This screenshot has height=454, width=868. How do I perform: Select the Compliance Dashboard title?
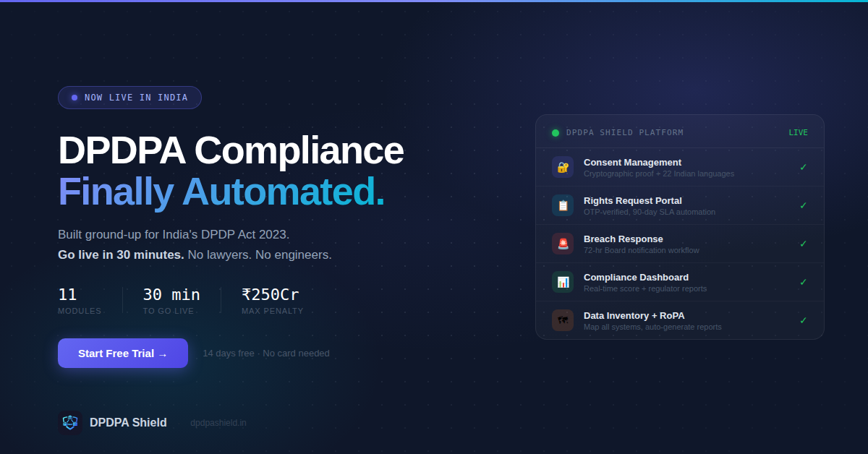click(x=637, y=278)
